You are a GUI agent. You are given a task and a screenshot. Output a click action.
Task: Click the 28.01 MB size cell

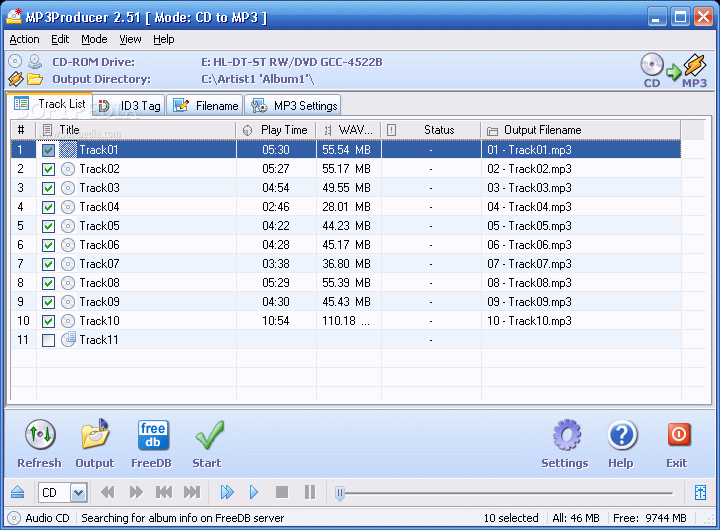tap(346, 207)
